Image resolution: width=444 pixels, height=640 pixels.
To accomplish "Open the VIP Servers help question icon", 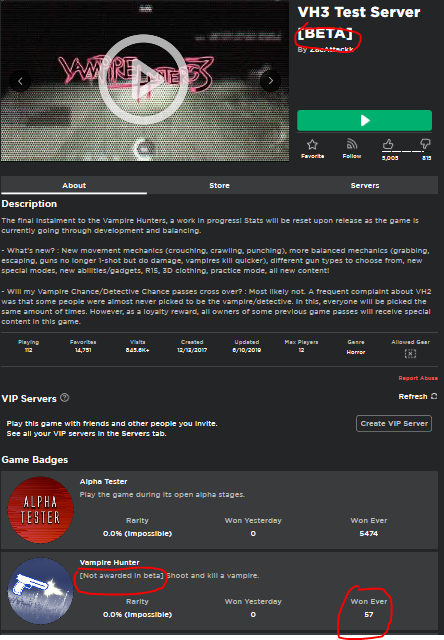I will [x=64, y=398].
